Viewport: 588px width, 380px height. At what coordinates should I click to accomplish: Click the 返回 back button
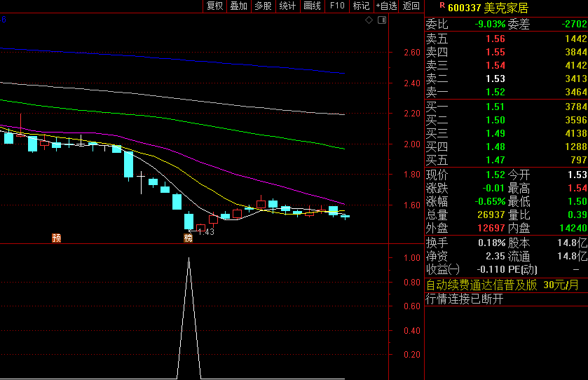click(411, 6)
